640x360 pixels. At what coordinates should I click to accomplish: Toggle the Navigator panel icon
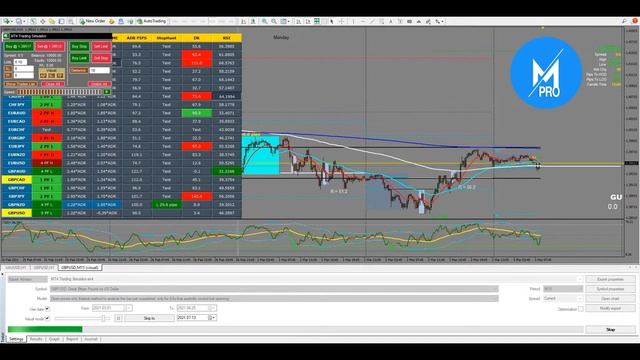[x=52, y=21]
